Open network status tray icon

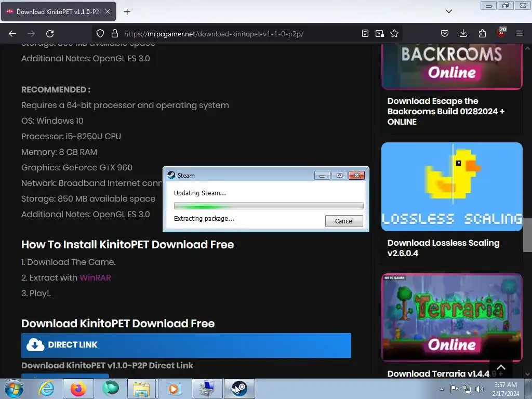pos(467,389)
